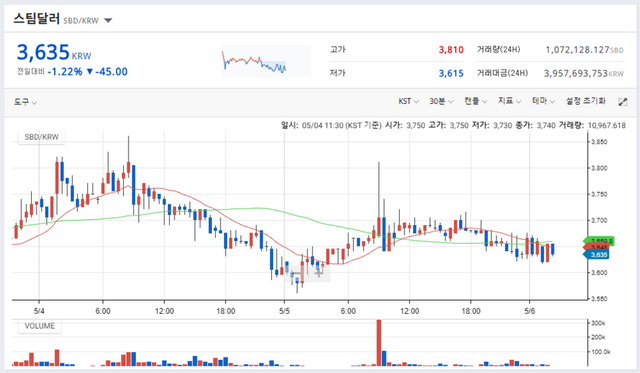Viewport: 640px width, 373px height.
Task: Click the VOLUME panel label
Action: point(39,326)
